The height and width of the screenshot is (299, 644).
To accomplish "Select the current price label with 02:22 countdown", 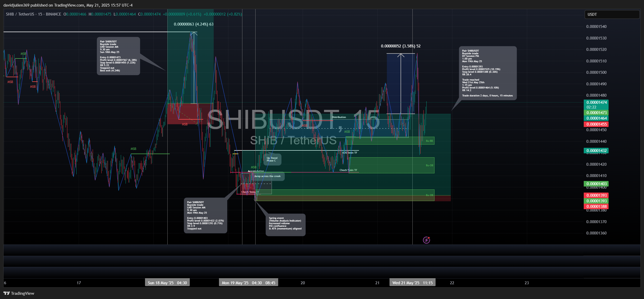I will 596,105.
